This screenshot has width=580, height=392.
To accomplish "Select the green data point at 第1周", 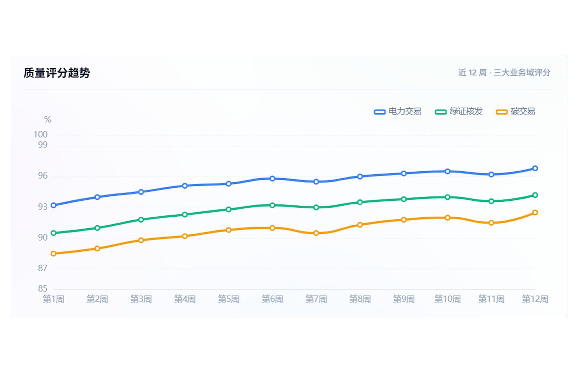I will [x=54, y=233].
